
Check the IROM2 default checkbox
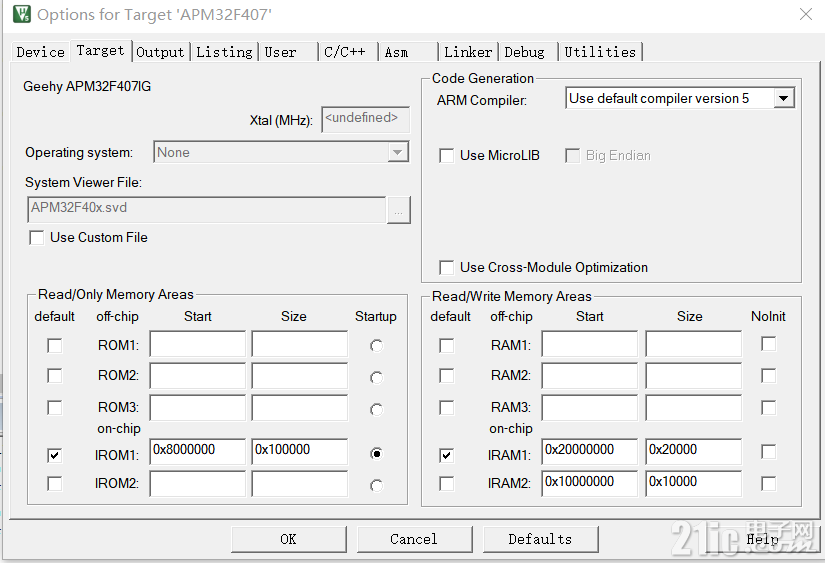click(55, 484)
